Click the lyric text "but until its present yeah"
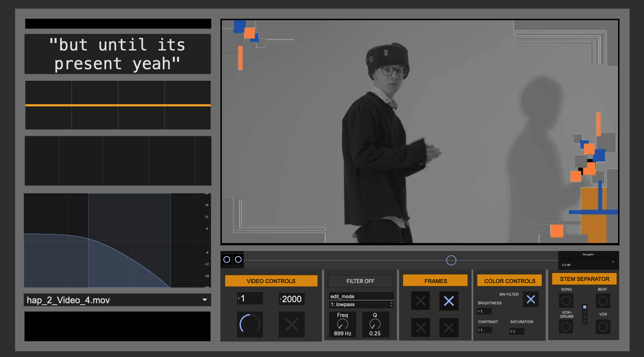 tap(117, 54)
